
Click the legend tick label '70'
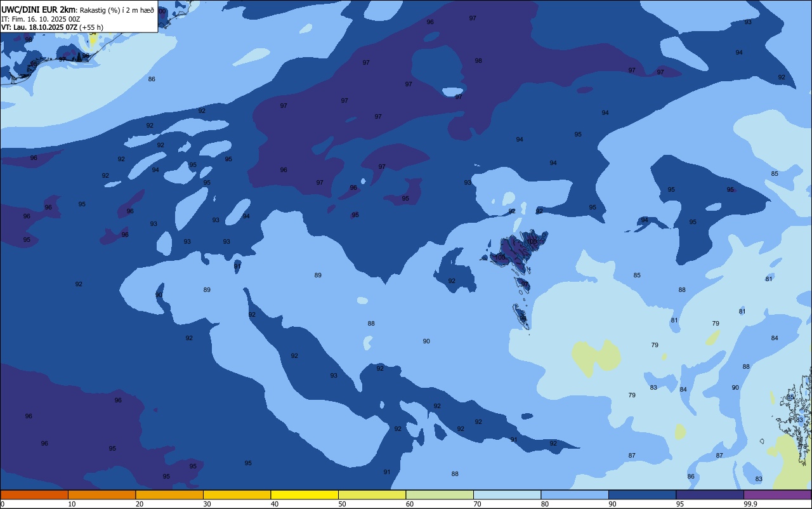(x=477, y=504)
